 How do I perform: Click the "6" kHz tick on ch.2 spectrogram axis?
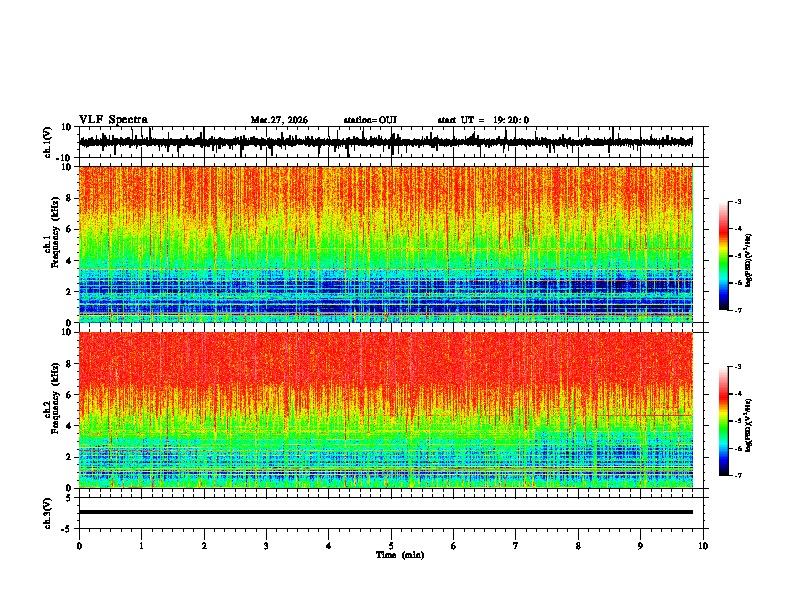[70, 394]
